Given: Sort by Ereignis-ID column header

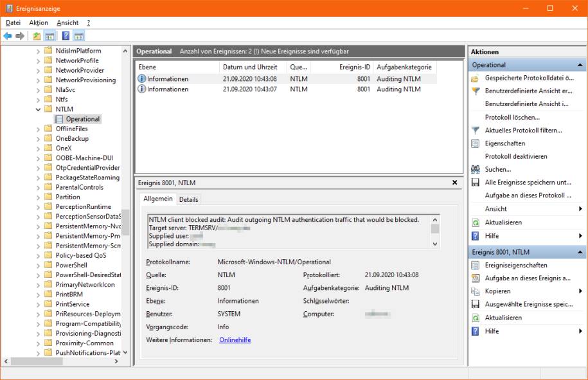Looking at the screenshot, I should [342, 67].
